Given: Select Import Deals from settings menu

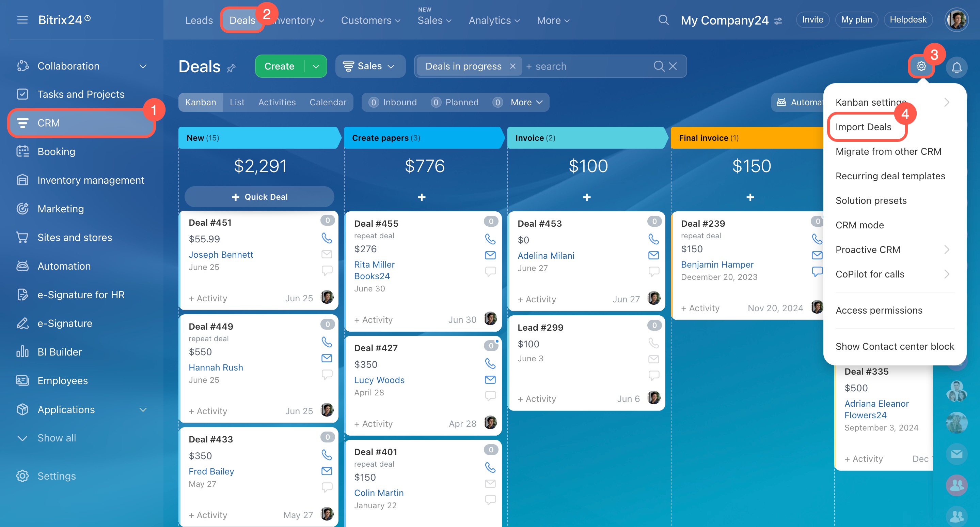Looking at the screenshot, I should pos(863,127).
